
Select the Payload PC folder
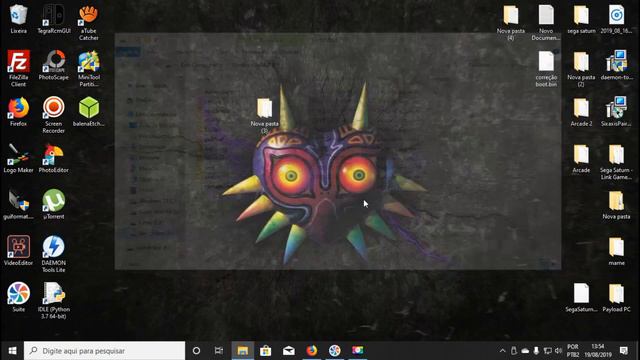click(x=616, y=298)
